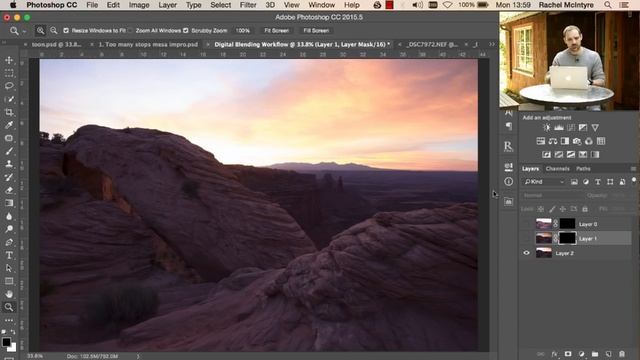Open the Edit Toolbar three-dots button
The width and height of the screenshot is (640, 360).
tap(9, 320)
